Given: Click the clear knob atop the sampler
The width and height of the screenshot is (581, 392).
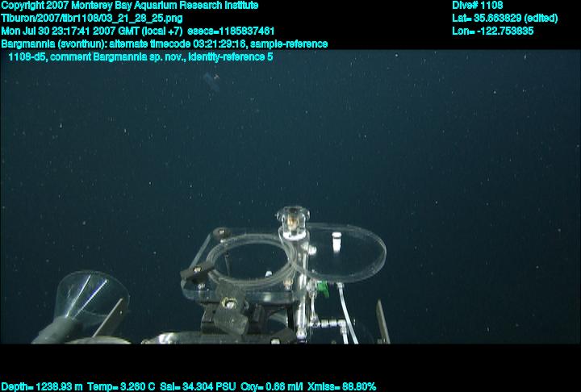Looking at the screenshot, I should [293, 222].
